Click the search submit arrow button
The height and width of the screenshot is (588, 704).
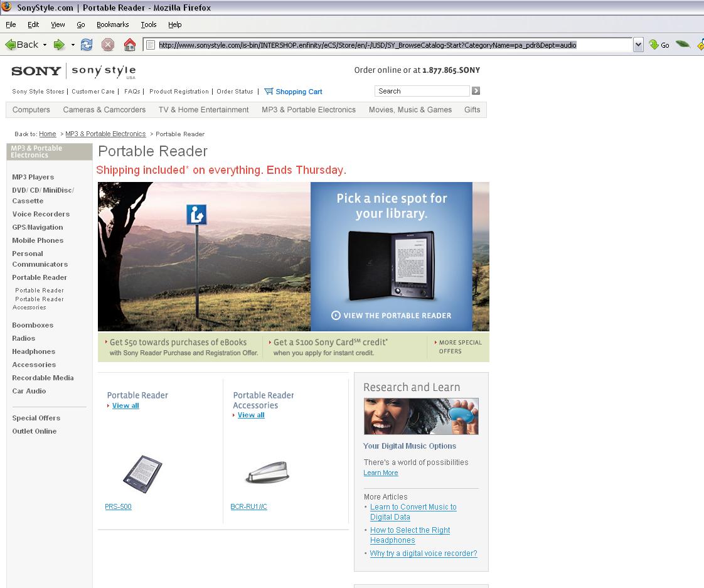click(476, 91)
